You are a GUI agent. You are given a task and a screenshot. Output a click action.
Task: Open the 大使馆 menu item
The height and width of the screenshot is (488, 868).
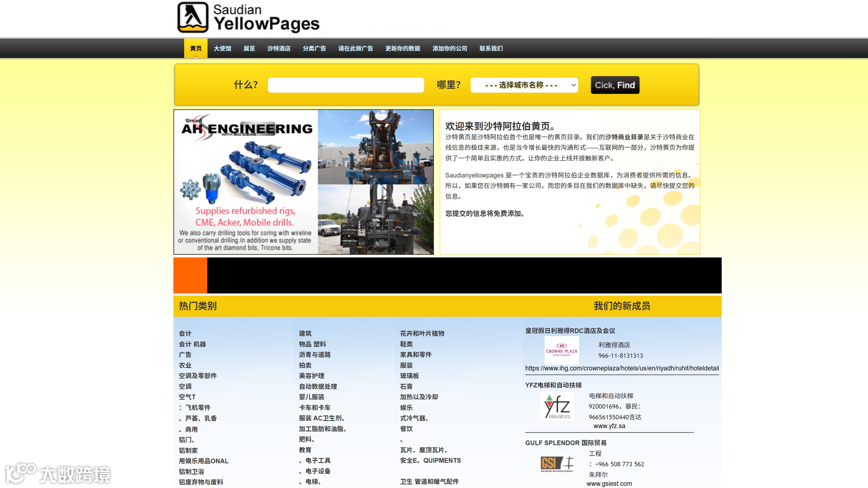click(x=222, y=48)
